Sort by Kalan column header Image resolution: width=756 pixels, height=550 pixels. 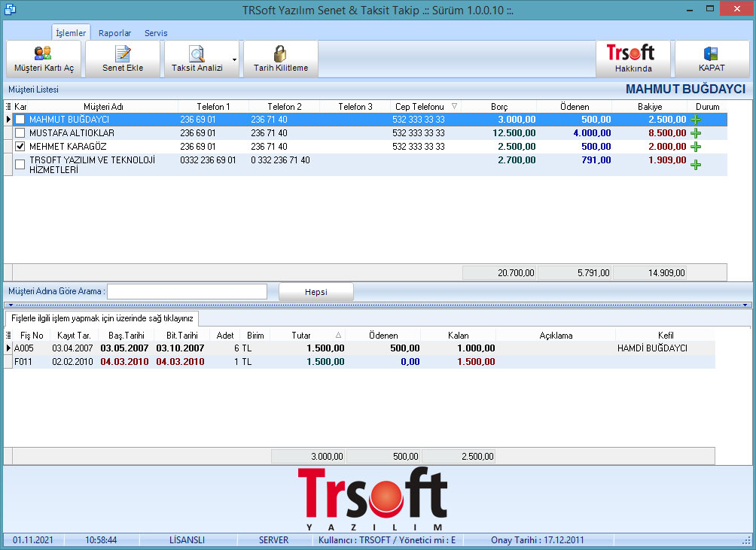[458, 336]
